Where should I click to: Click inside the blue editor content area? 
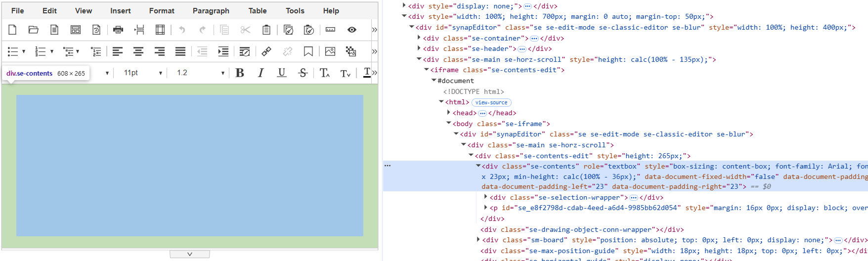[x=190, y=165]
